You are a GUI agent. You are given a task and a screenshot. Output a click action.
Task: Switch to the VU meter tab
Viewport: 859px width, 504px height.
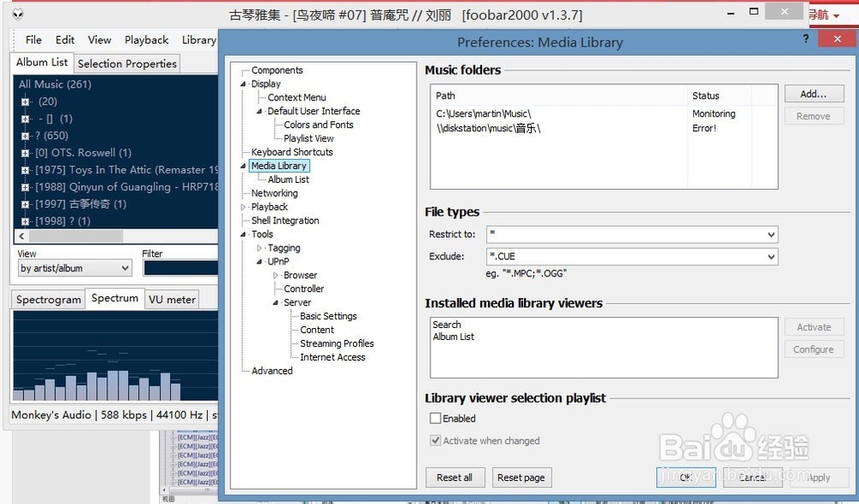(172, 300)
